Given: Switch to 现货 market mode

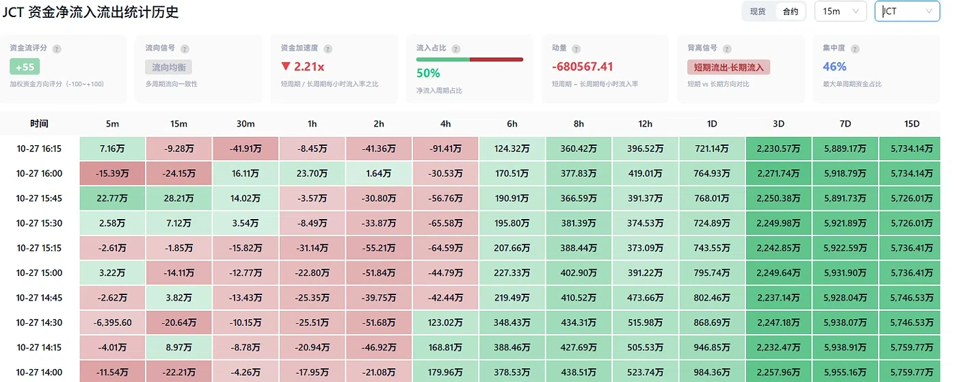Looking at the screenshot, I should pos(758,11).
